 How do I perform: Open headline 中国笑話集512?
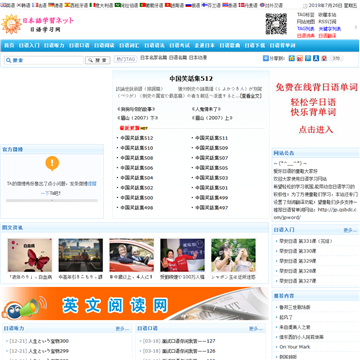click(x=191, y=79)
